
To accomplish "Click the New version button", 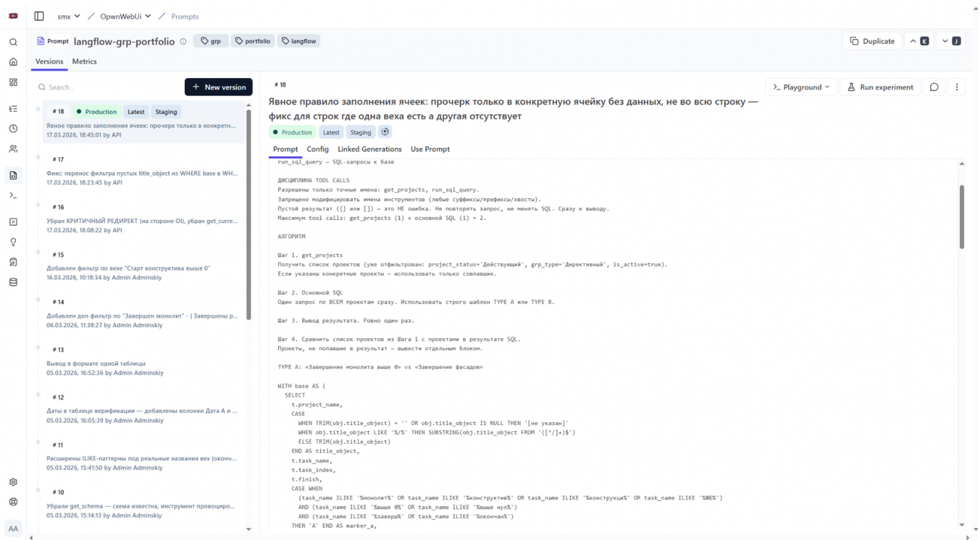I will click(x=219, y=87).
